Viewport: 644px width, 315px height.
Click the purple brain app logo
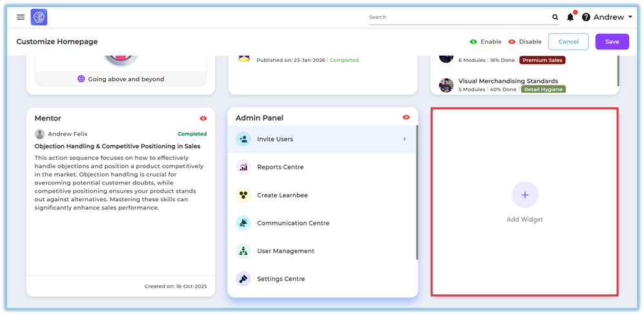[x=39, y=17]
